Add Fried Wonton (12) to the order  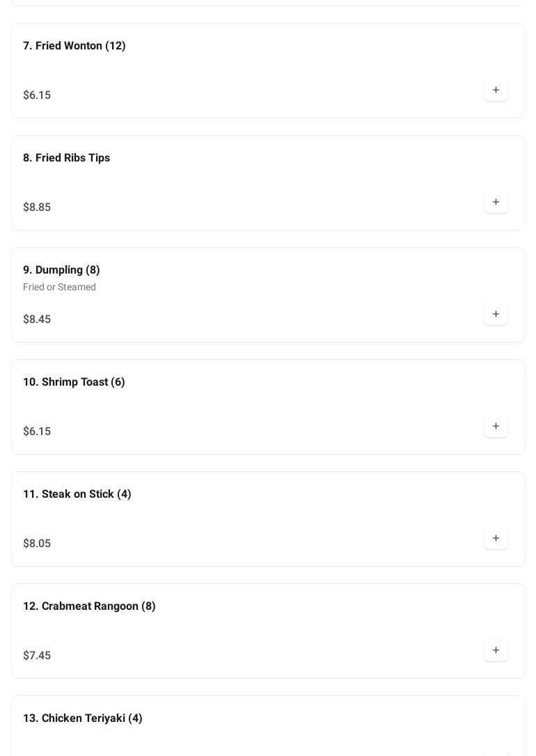pyautogui.click(x=496, y=90)
